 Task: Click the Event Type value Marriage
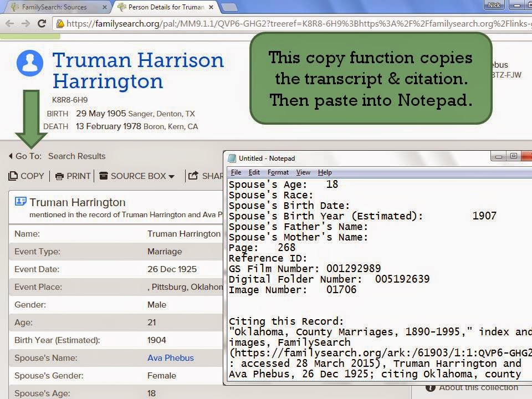[165, 252]
